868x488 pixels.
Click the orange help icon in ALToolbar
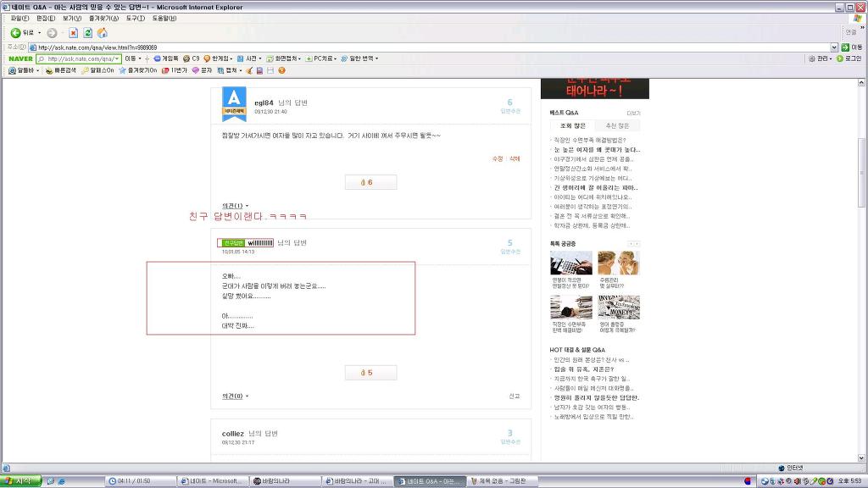[281, 71]
